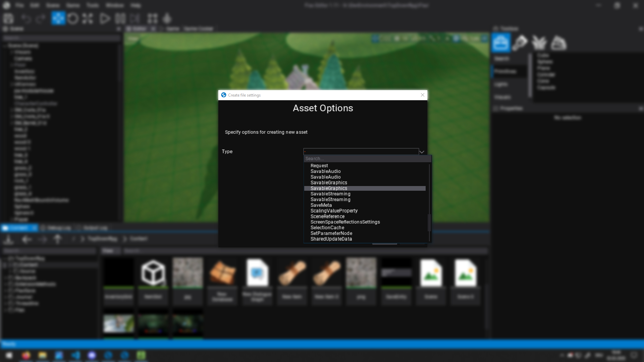
Task: Select the rotate gizmo tool
Action: coord(73,18)
